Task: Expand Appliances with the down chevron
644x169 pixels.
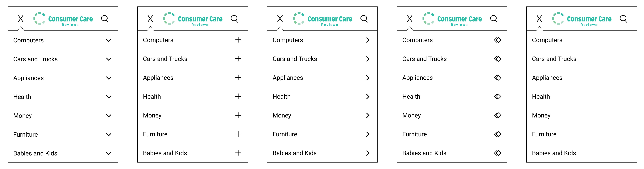Action: pos(109,78)
